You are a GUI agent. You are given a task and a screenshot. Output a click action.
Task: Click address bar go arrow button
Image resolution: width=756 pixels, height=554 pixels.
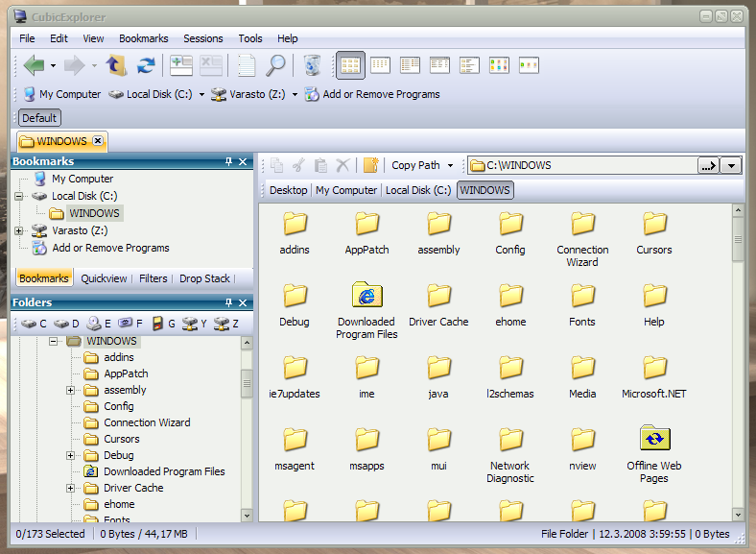[x=708, y=165]
